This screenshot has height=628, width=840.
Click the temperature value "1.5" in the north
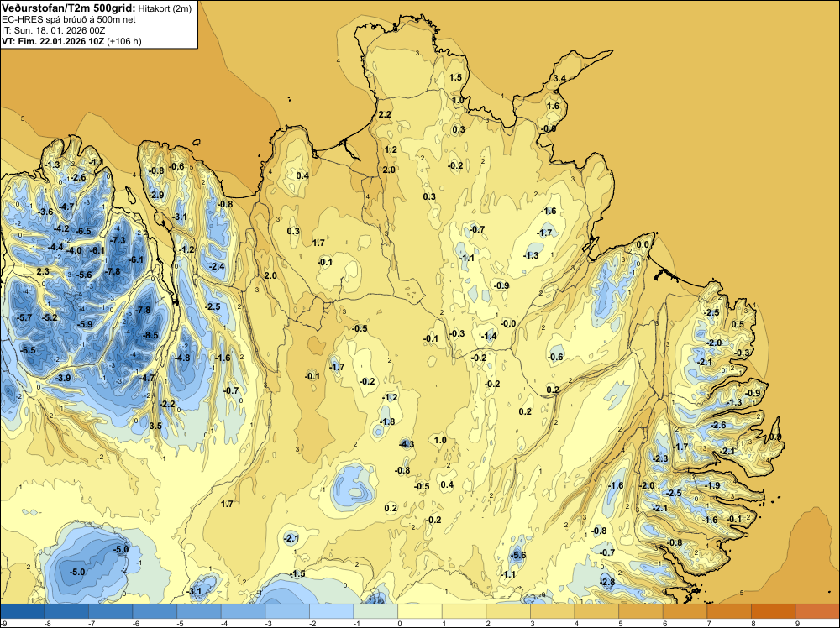455,77
